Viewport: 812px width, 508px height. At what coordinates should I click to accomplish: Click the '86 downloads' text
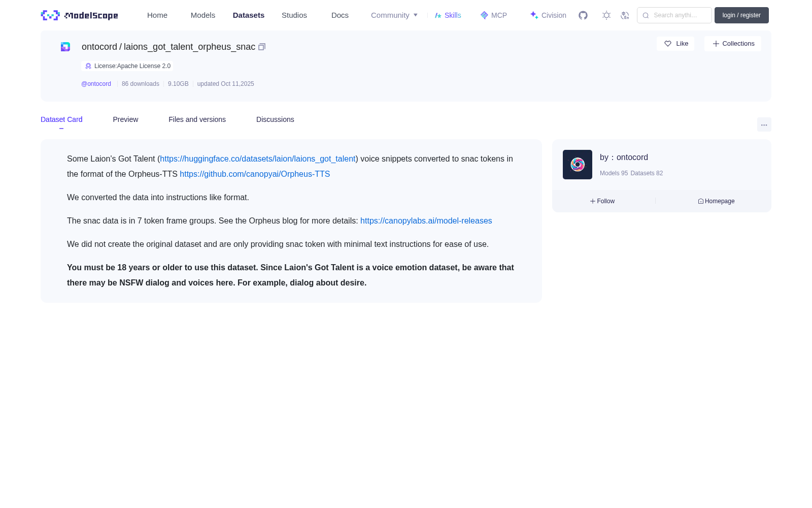click(x=141, y=84)
